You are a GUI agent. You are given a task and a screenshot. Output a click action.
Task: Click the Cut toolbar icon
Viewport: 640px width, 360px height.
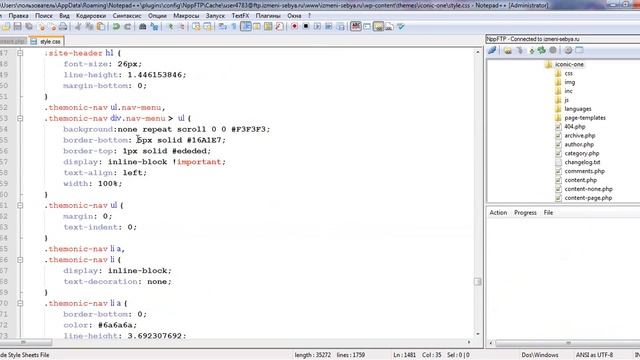78,27
